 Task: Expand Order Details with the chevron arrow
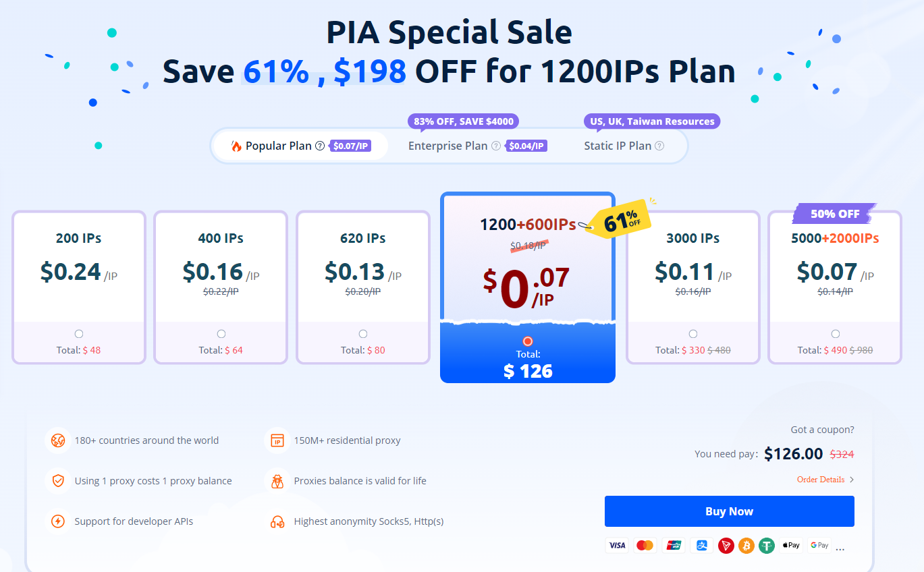[852, 480]
